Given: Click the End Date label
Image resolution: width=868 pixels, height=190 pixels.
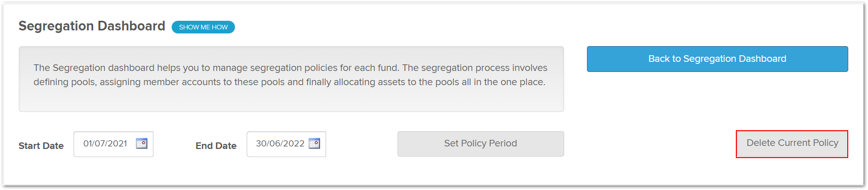Looking at the screenshot, I should pos(216,146).
